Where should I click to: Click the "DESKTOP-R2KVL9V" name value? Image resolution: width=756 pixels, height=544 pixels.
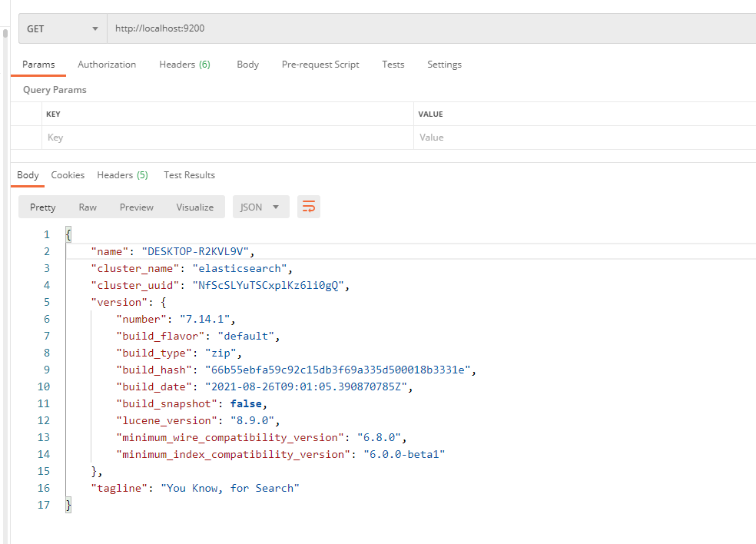195,252
